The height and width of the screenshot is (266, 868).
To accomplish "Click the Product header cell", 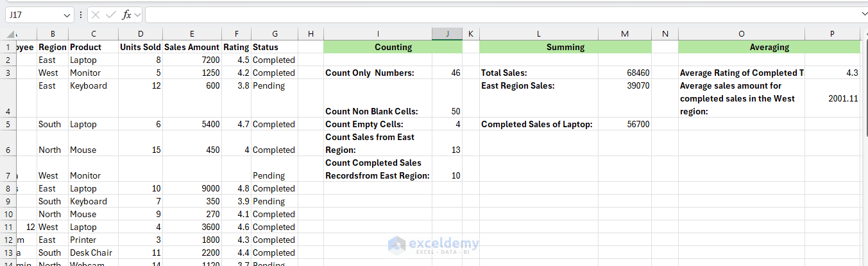I will (93, 47).
